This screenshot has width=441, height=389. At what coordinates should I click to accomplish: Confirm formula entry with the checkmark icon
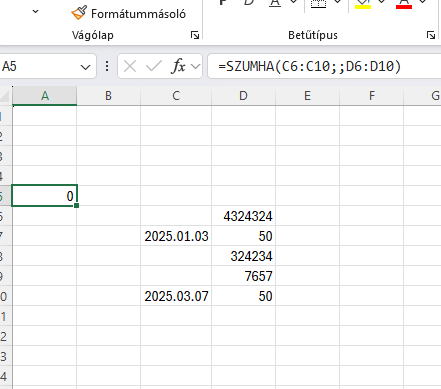tap(154, 66)
